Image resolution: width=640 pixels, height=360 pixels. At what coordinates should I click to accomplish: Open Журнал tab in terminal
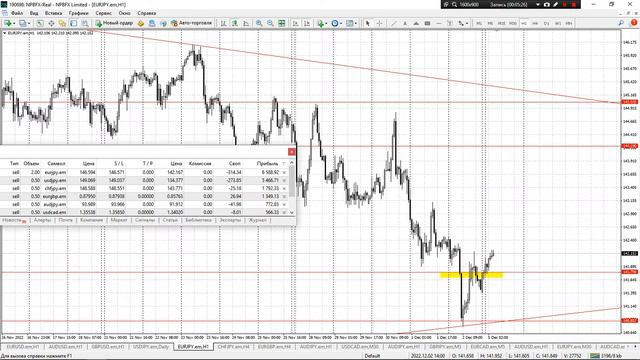[258, 220]
